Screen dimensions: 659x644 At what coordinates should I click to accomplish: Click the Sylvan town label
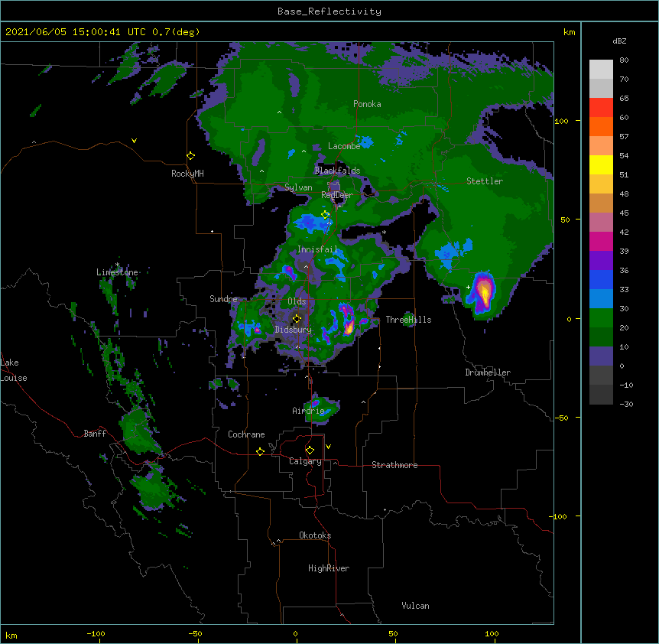(x=298, y=187)
